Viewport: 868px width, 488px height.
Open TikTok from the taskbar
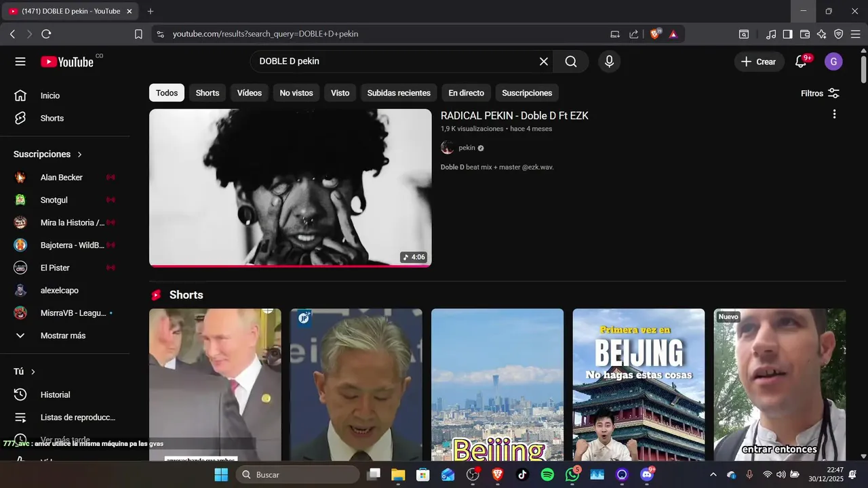(522, 474)
